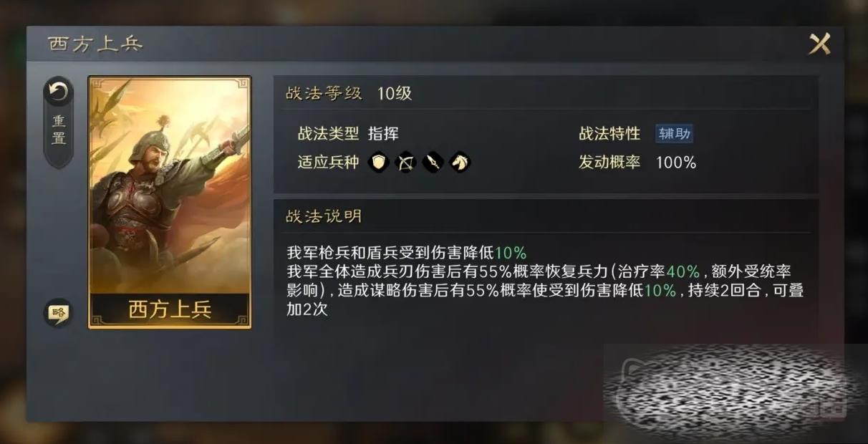The height and width of the screenshot is (444, 868).
Task: Select the cavalry horse troop icon
Action: point(460,163)
